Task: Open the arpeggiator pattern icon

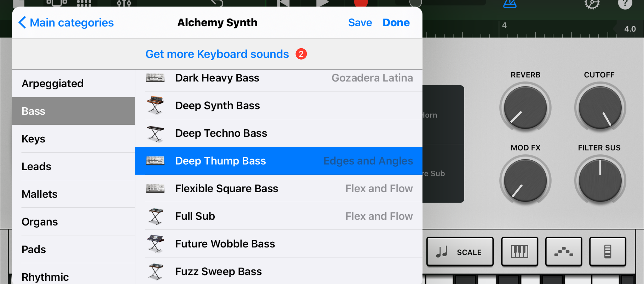Action: [563, 251]
